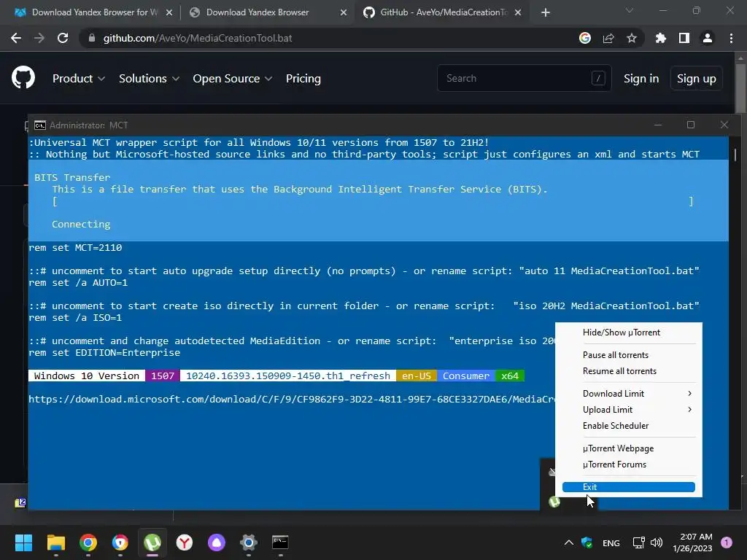Open File Explorer from taskbar
747x560 pixels.
(55, 542)
